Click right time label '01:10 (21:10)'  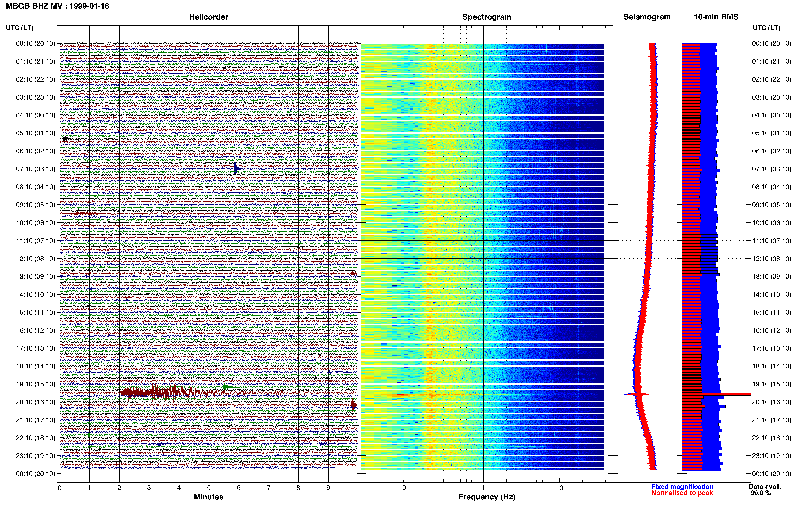[x=772, y=61]
